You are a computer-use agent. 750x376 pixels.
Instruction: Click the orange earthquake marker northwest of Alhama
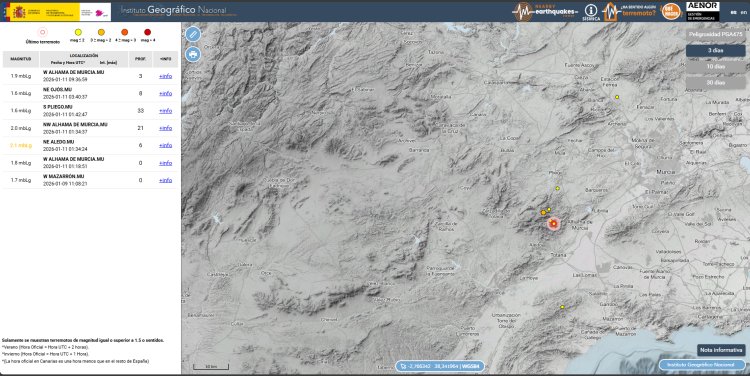tap(543, 212)
